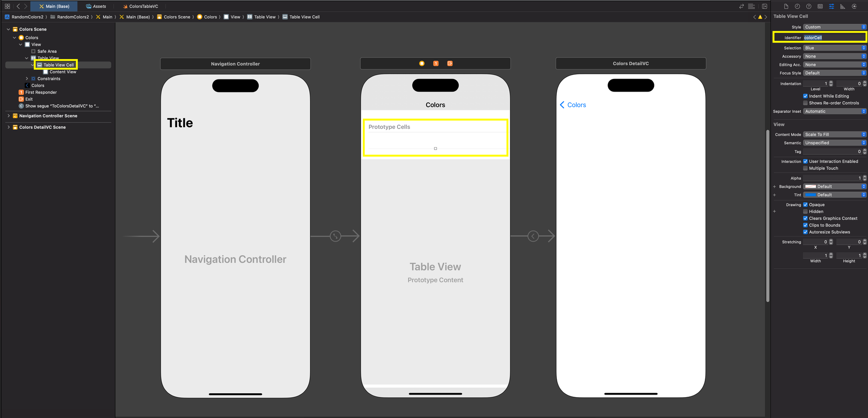Screen dimensions: 868x418
Task: Open the Accessory dropdown
Action: 835,56
